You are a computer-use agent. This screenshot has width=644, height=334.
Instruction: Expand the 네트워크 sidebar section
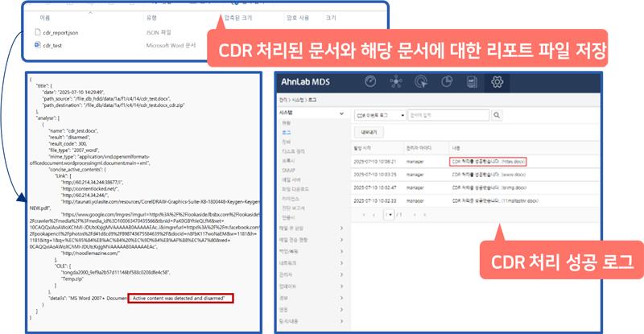click(342, 262)
